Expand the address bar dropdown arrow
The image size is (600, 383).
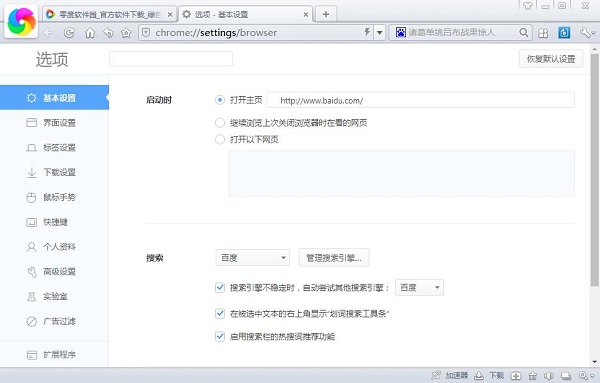pyautogui.click(x=379, y=33)
